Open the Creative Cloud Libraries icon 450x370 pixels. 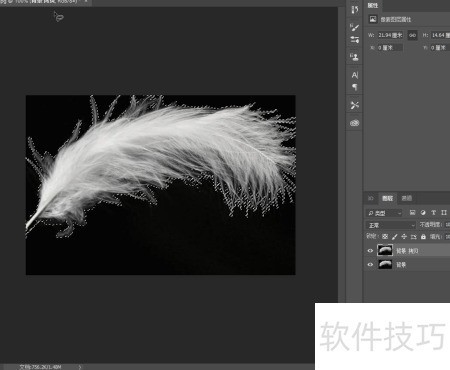coord(355,123)
